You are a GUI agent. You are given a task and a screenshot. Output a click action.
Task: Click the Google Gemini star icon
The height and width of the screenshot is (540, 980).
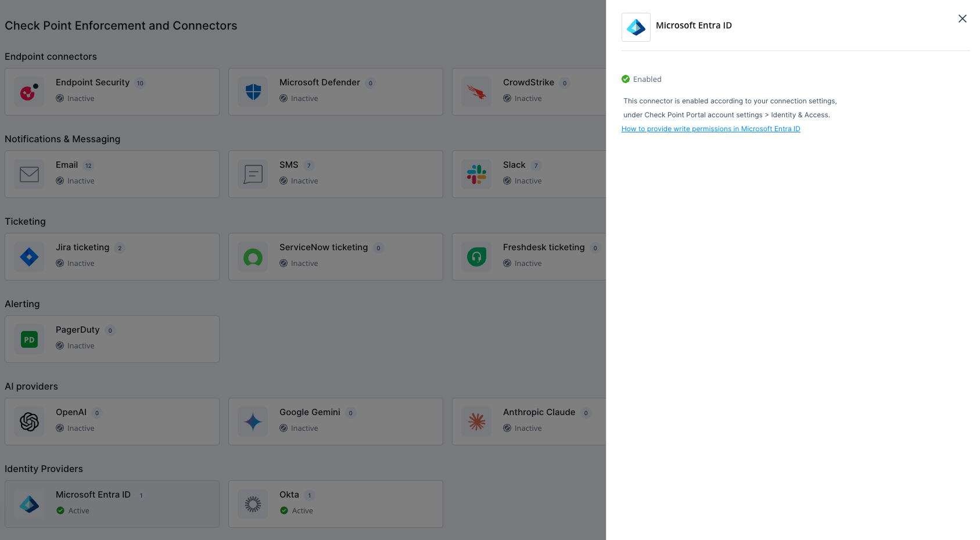253,422
